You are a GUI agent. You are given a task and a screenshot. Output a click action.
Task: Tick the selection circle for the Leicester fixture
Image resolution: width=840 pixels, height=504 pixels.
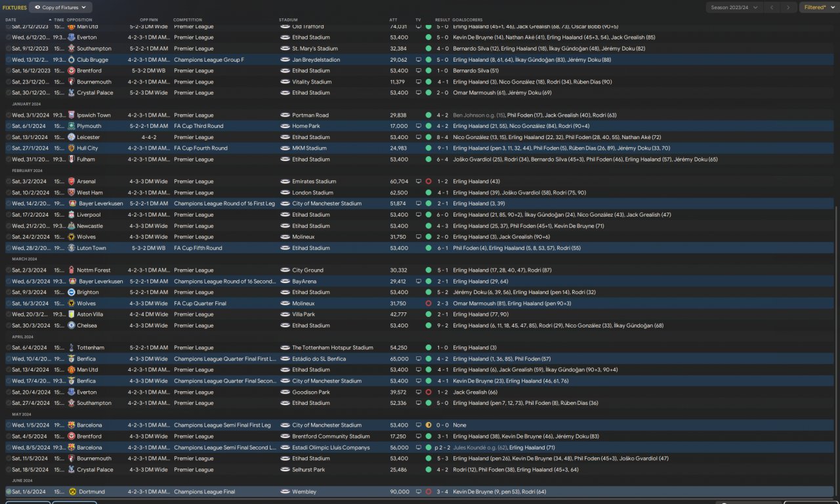[9, 137]
